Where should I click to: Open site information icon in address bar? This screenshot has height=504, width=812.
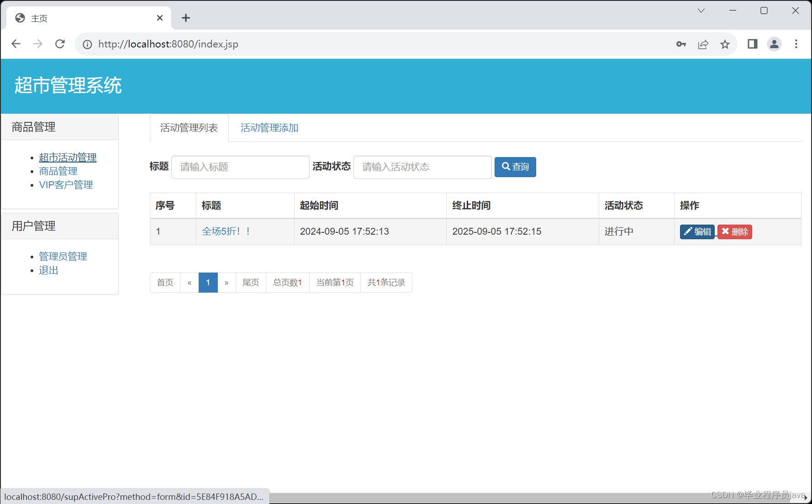point(87,44)
